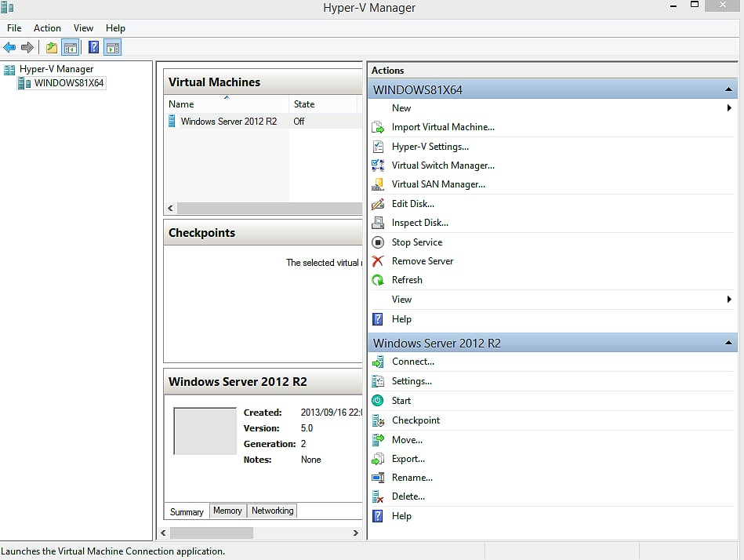Click the Virtual Switch Manager... action text

(443, 165)
